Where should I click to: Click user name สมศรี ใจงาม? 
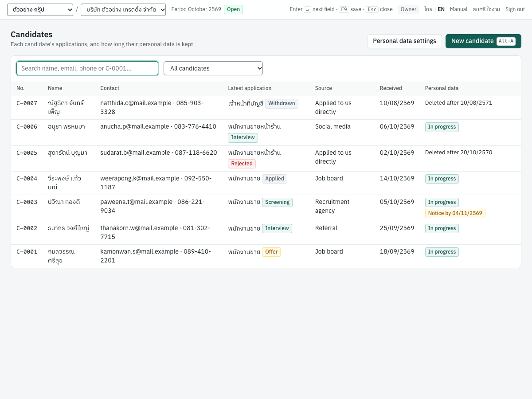tap(486, 9)
